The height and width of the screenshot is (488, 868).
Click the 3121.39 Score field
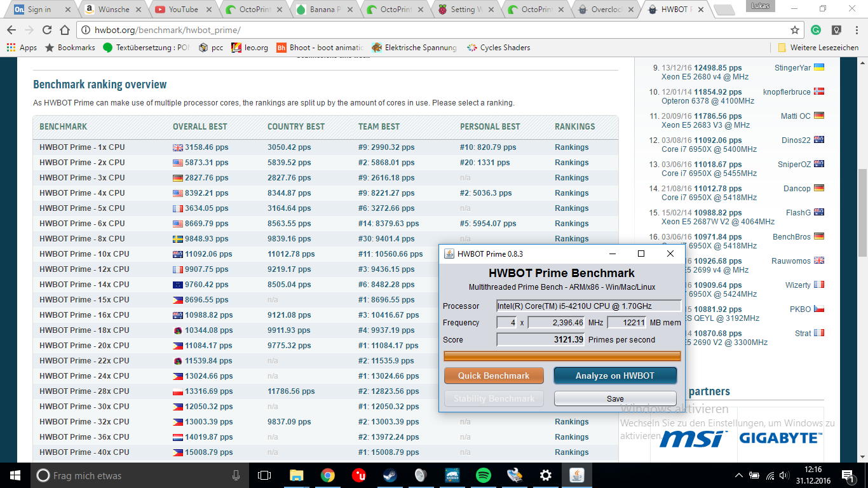click(x=541, y=340)
